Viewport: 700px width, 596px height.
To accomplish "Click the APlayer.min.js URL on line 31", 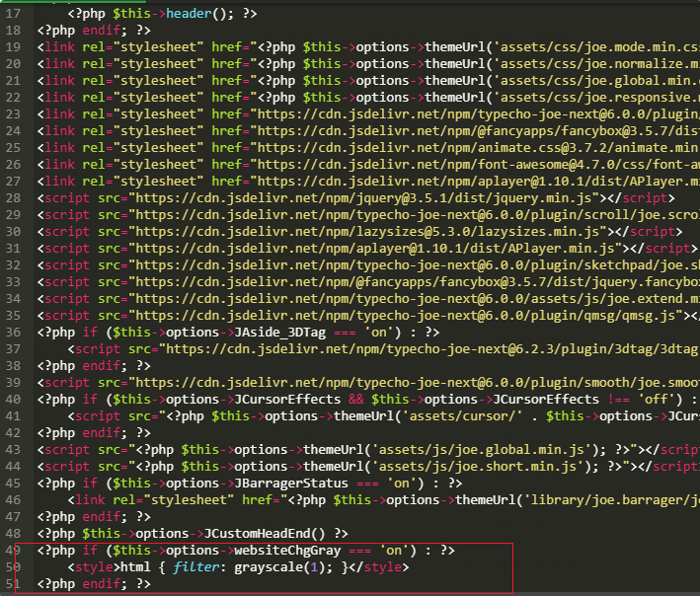I will click(374, 249).
